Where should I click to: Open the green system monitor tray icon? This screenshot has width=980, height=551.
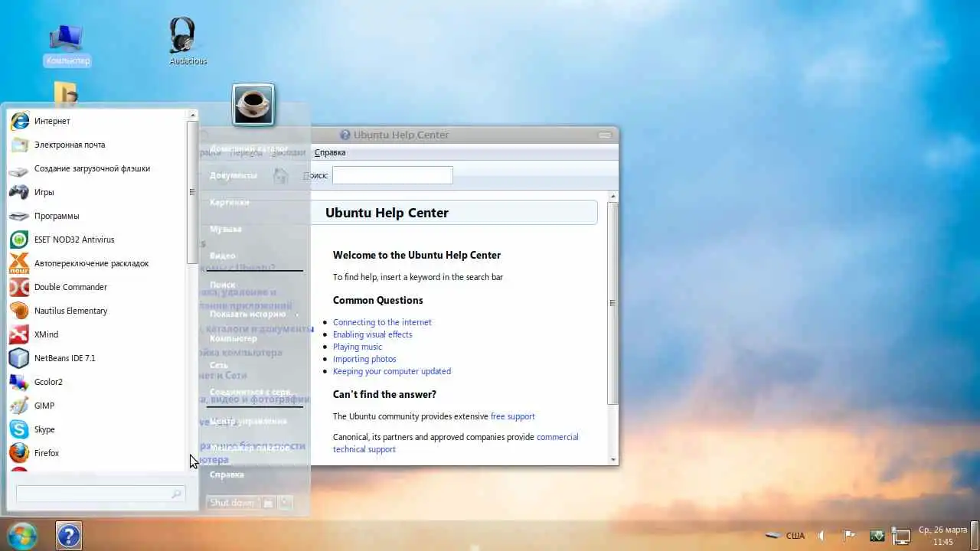coord(877,536)
